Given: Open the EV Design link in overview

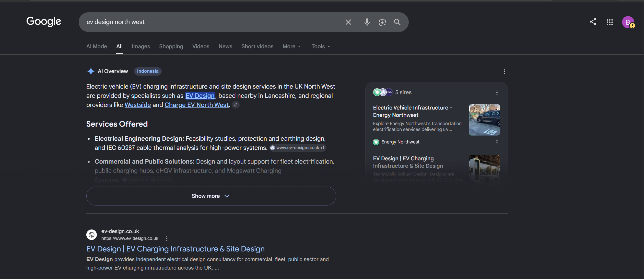Looking at the screenshot, I should (x=200, y=96).
